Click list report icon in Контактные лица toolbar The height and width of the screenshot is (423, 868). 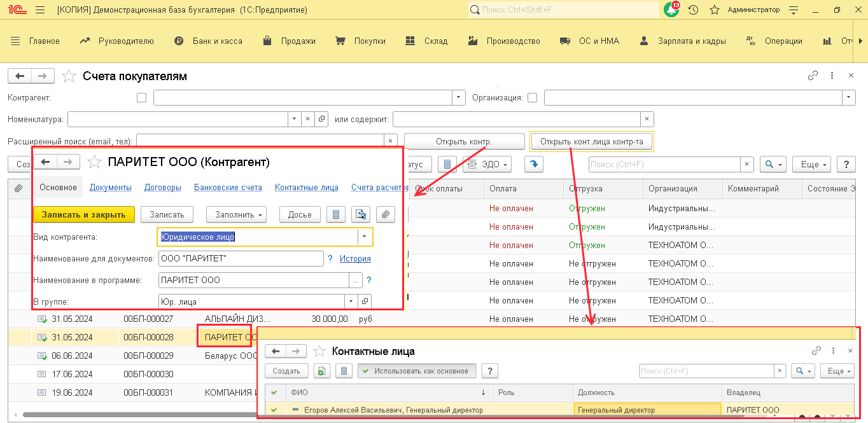(x=344, y=371)
